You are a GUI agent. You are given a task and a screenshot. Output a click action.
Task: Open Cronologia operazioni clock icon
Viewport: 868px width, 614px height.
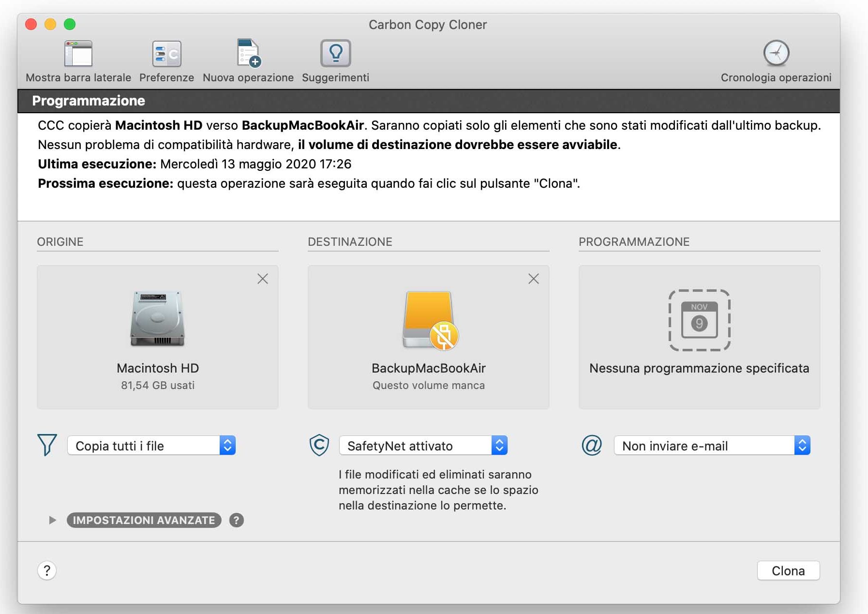click(x=776, y=53)
